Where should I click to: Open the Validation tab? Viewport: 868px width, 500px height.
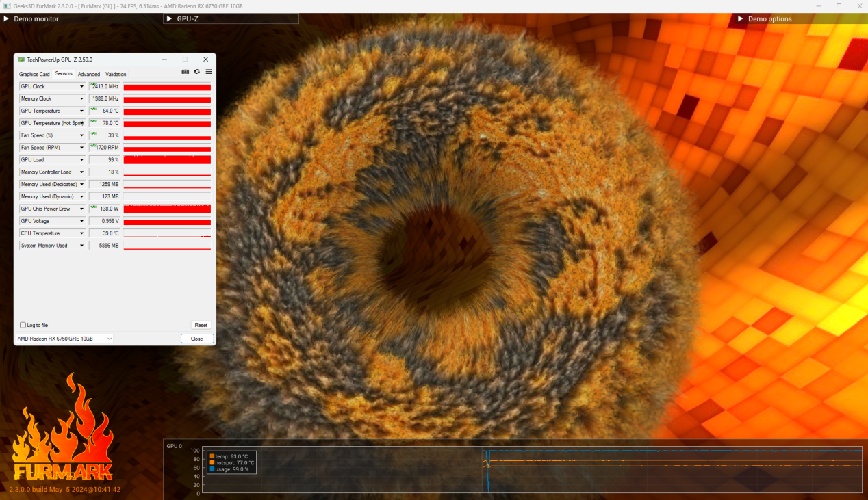point(116,75)
